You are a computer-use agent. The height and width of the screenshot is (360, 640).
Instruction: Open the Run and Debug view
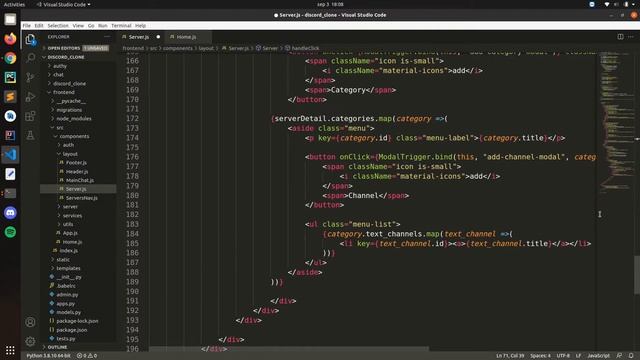pyautogui.click(x=30, y=97)
